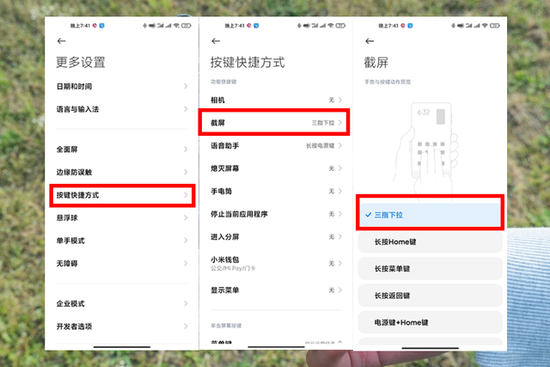Click the chevron next to 企业模式
550x367 pixels.
tap(186, 303)
